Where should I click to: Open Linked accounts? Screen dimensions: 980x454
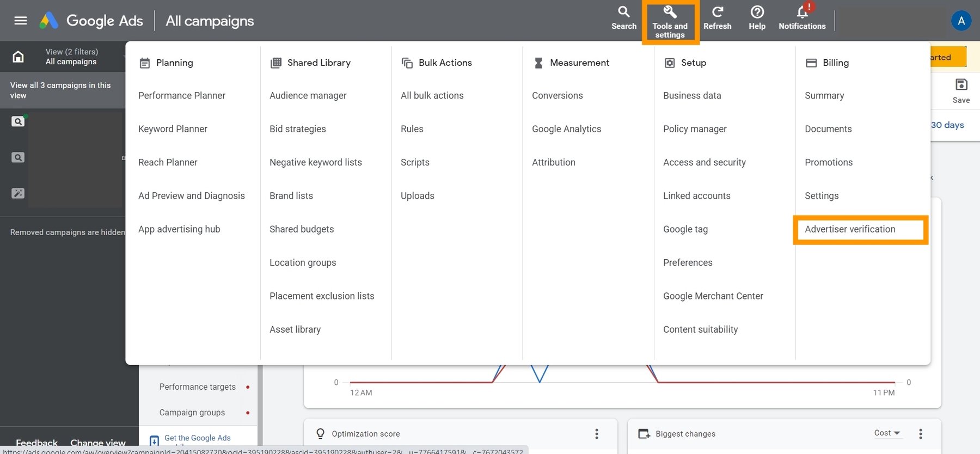point(697,196)
